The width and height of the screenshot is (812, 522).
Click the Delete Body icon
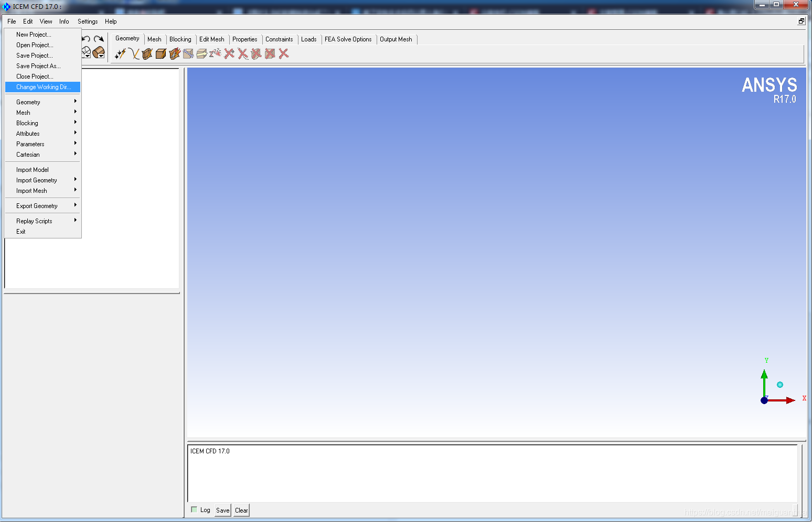270,53
